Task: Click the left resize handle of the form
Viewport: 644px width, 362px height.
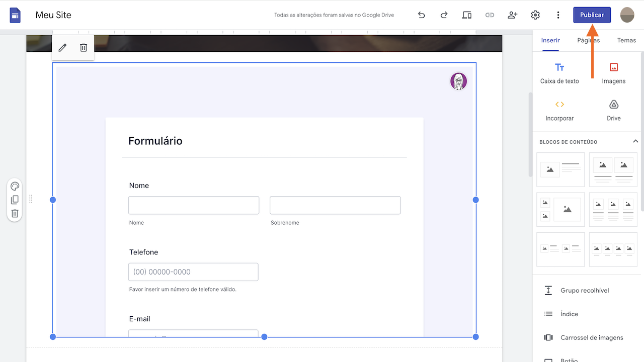Action: pos(53,200)
